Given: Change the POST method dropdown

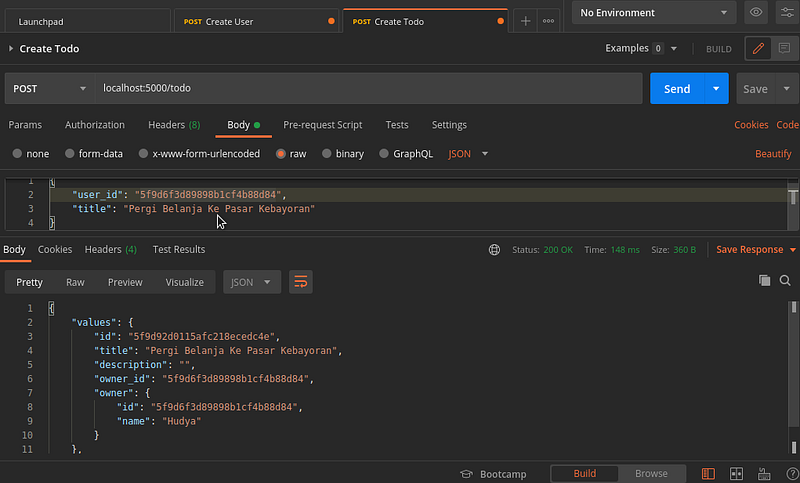Looking at the screenshot, I should pyautogui.click(x=49, y=88).
